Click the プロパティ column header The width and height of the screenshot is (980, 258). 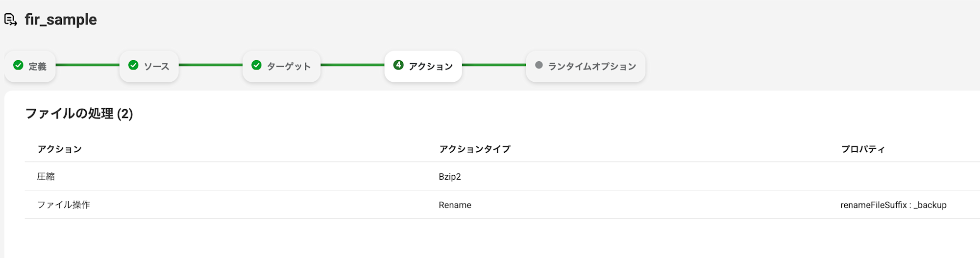(862, 149)
